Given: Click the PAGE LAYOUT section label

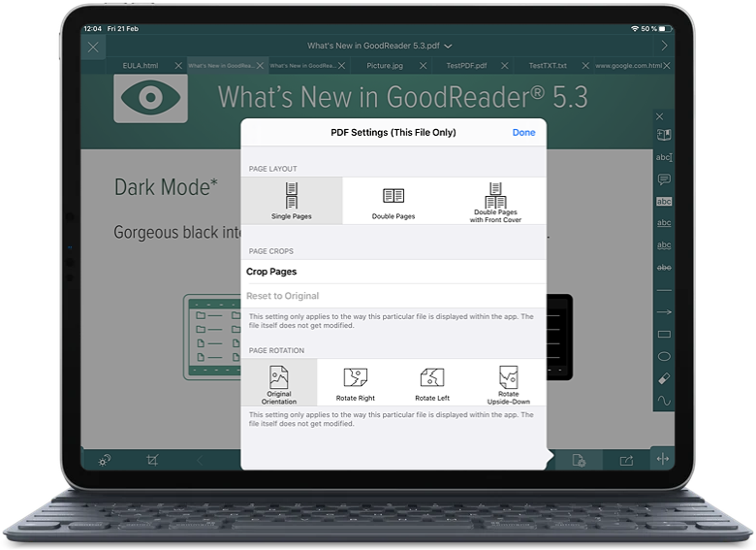Looking at the screenshot, I should pos(273,169).
